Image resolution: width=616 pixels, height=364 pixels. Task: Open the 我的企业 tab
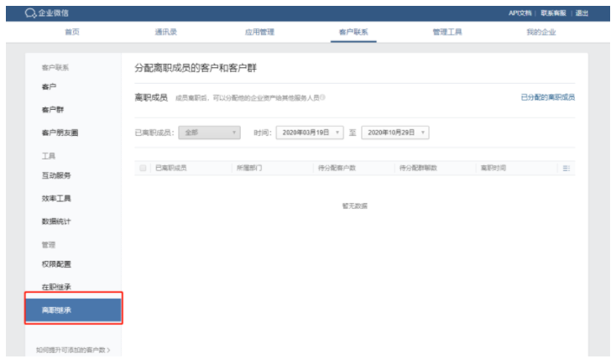541,32
